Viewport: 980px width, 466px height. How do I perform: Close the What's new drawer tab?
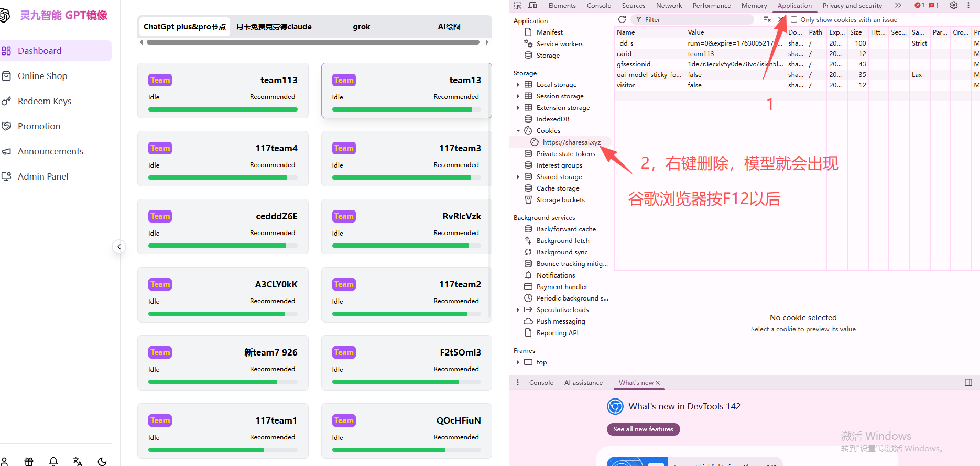click(x=658, y=383)
